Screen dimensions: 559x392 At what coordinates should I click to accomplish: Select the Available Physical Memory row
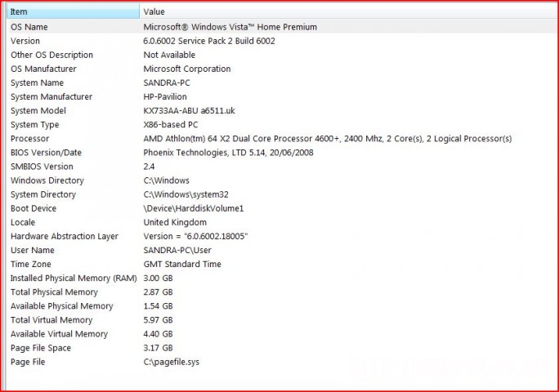[x=61, y=305]
